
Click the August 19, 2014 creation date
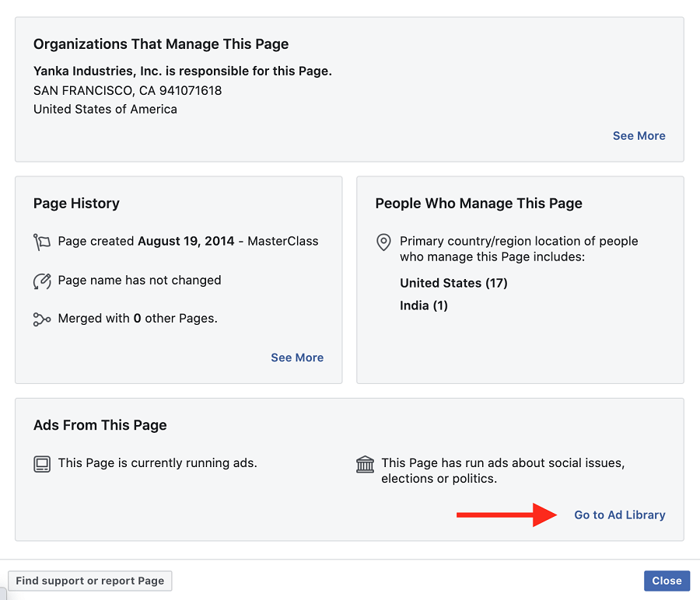click(x=186, y=241)
